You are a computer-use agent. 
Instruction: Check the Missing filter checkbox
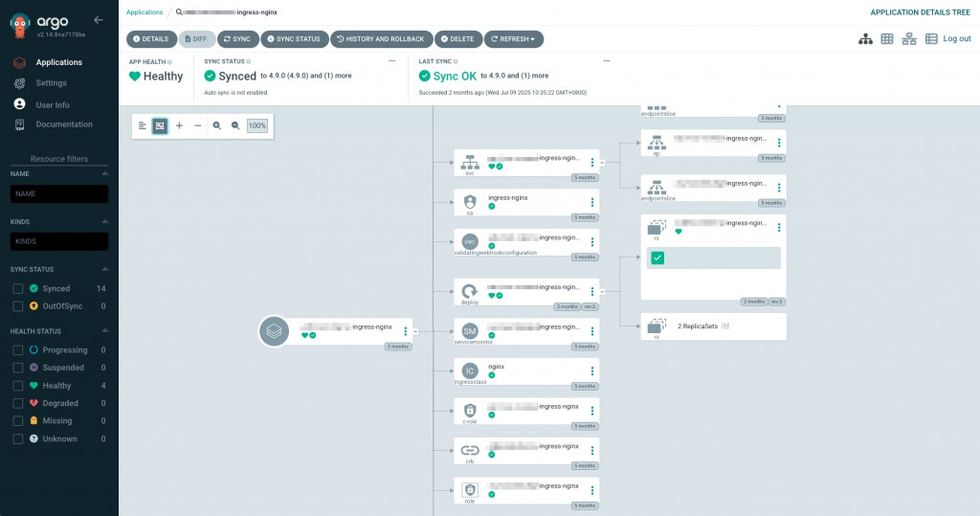click(18, 421)
